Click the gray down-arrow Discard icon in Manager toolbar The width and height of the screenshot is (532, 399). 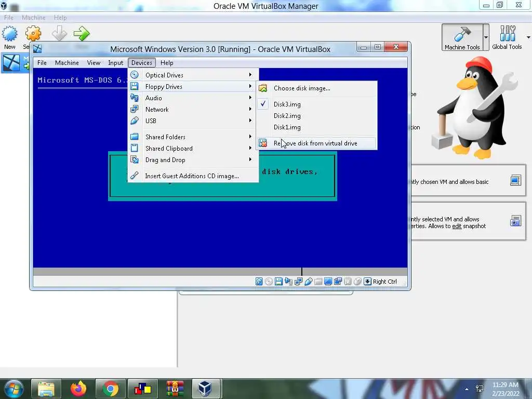59,33
